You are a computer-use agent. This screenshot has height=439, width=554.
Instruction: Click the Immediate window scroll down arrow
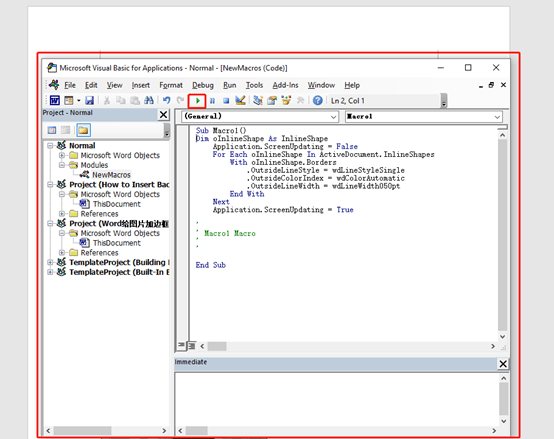pyautogui.click(x=503, y=421)
